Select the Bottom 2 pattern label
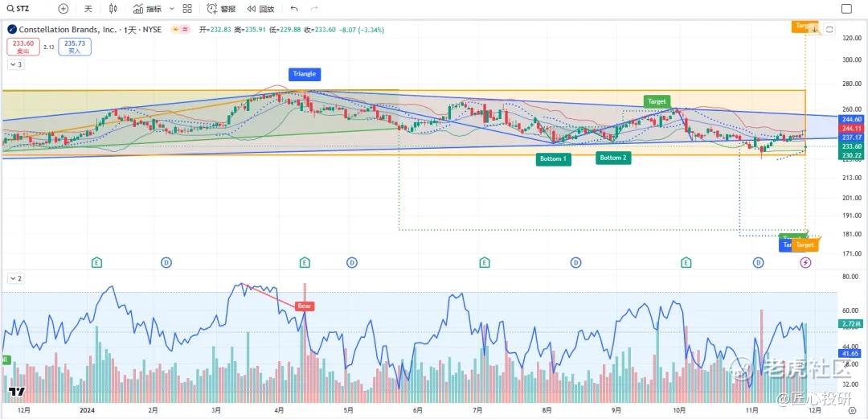Viewport: 868px width, 419px height. tap(613, 158)
